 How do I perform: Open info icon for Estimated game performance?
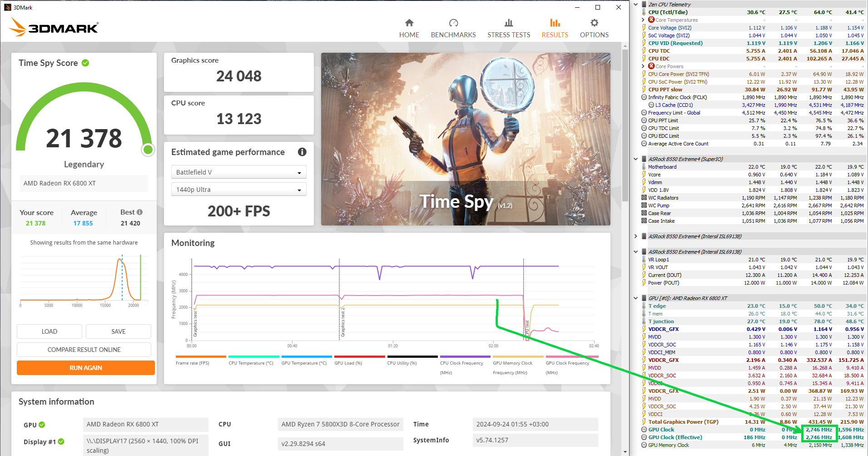(302, 152)
